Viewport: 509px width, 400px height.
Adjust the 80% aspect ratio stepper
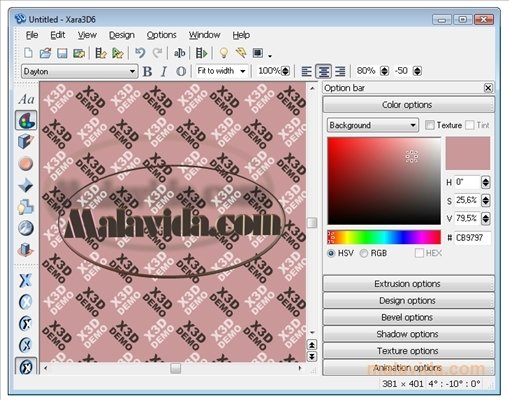[384, 71]
